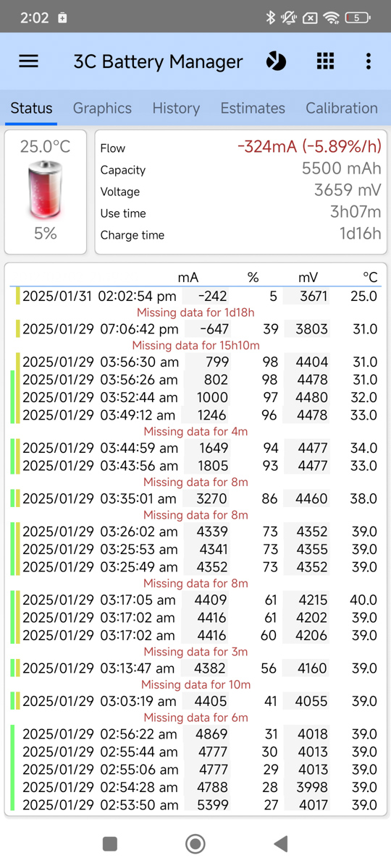Tap the 'Missing data for 6m' notice
This screenshot has height=868, width=391.
coord(195,718)
